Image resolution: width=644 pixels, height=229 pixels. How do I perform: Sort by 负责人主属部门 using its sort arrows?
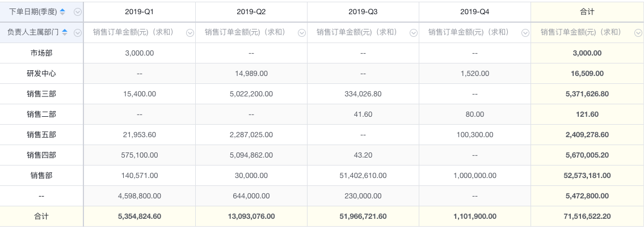[65, 32]
